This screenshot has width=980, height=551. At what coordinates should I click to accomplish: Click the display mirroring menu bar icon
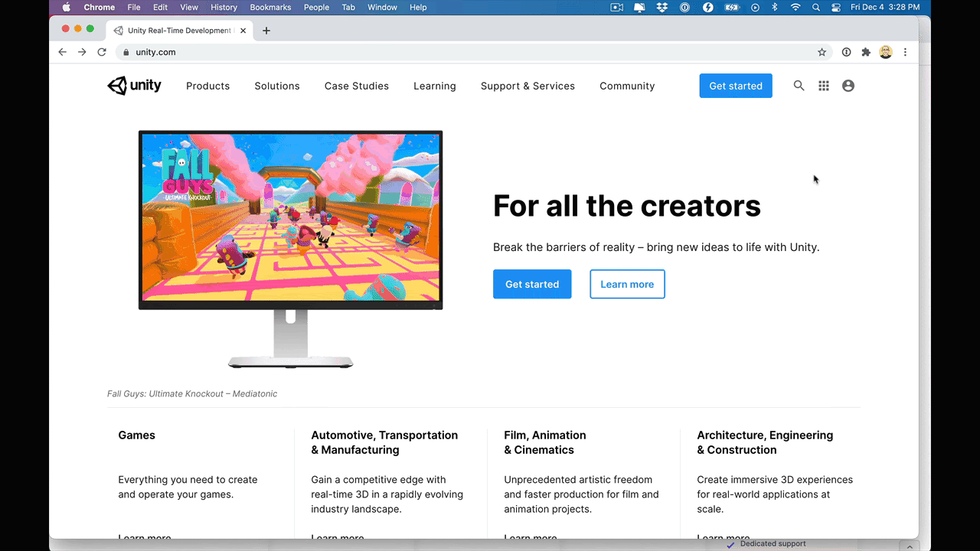639,7
